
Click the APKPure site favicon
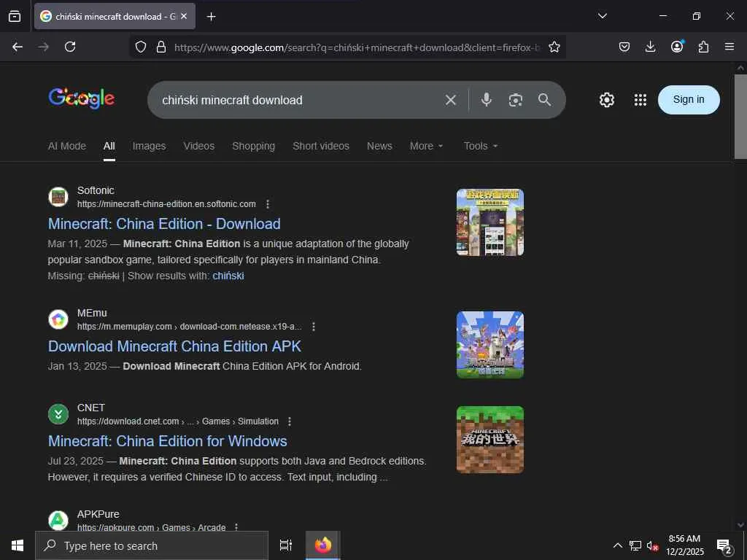(58, 521)
